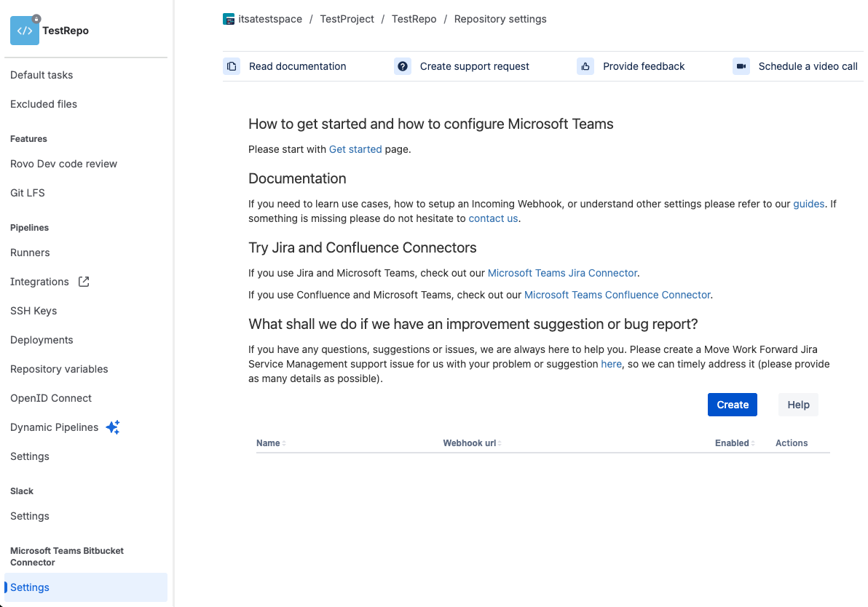Click the thumbs up feedback icon
The height and width of the screenshot is (607, 868).
[585, 66]
